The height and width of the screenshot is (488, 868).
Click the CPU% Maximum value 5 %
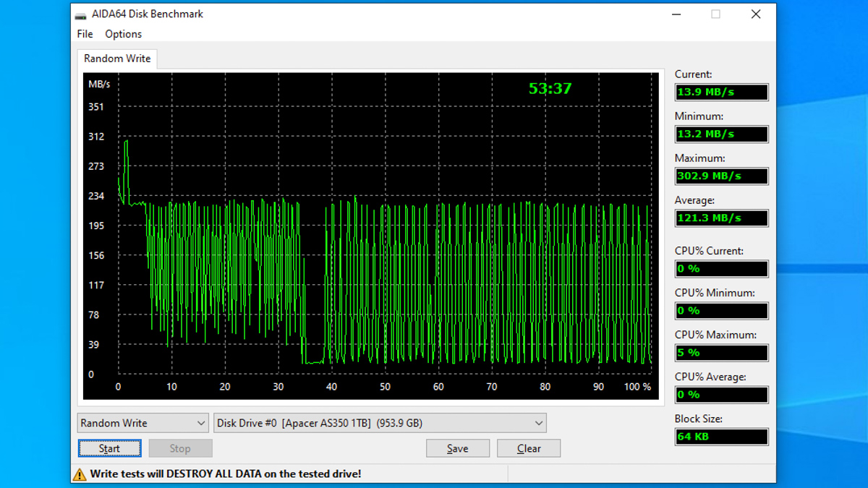pos(721,352)
